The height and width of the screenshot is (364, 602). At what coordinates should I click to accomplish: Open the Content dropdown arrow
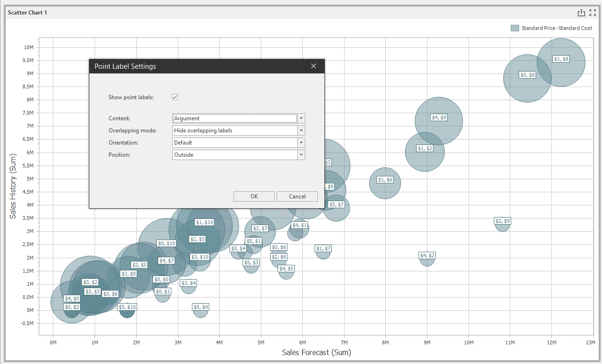coord(301,118)
